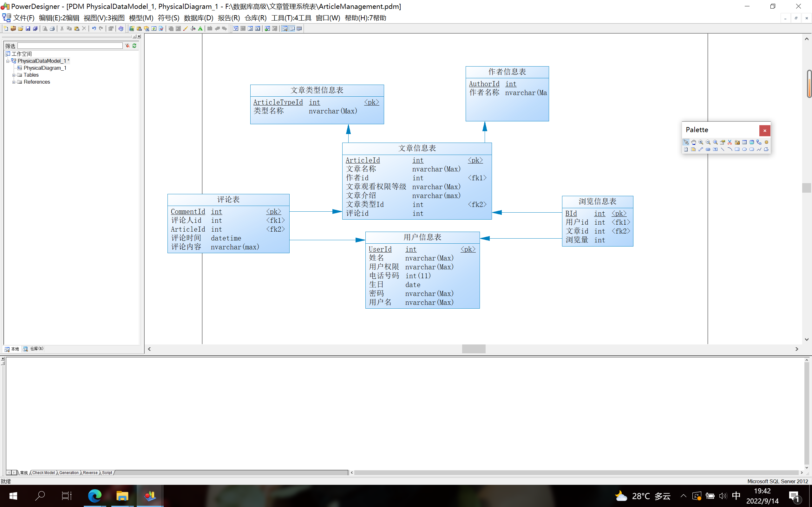Select the Ellipse shape tool in Palette

(744, 150)
